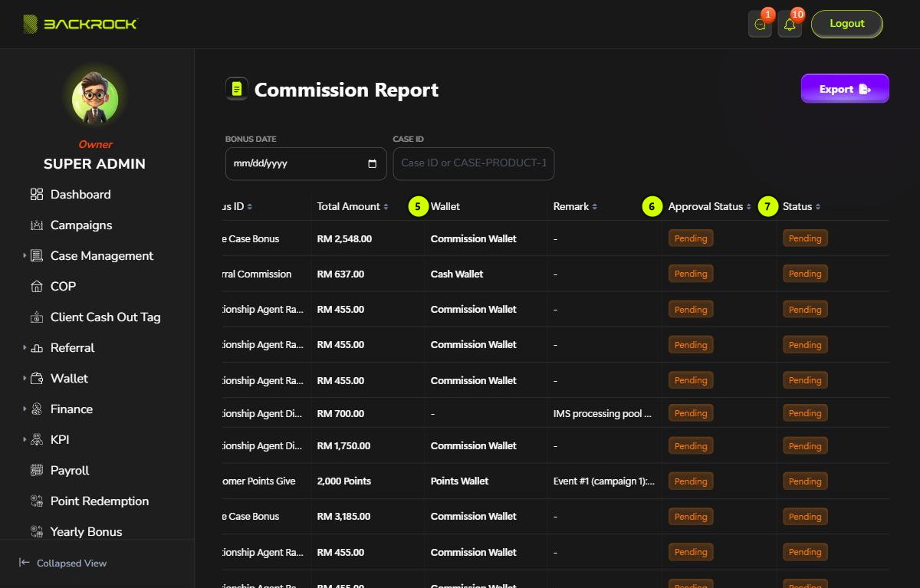
Task: Click the Wallet column header
Action: click(x=445, y=207)
